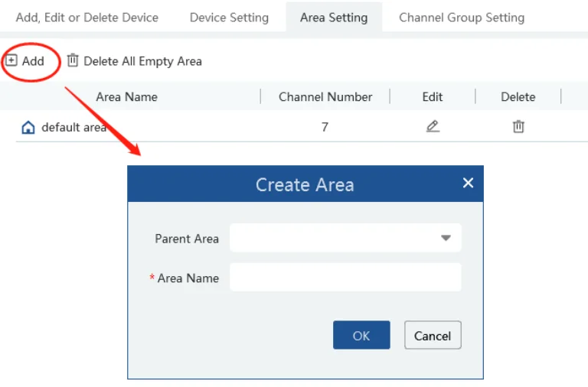Switch to Add, Edit or Delete Device tab
This screenshot has height=387, width=588.
[87, 18]
